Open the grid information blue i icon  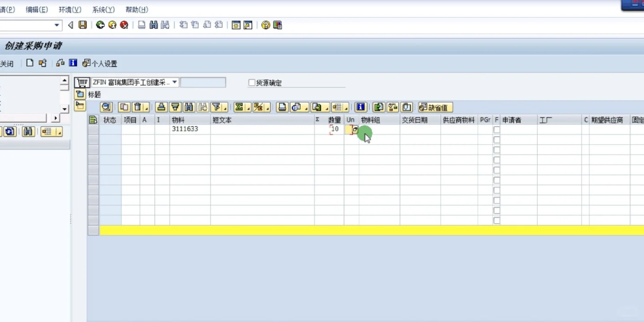[x=361, y=107]
